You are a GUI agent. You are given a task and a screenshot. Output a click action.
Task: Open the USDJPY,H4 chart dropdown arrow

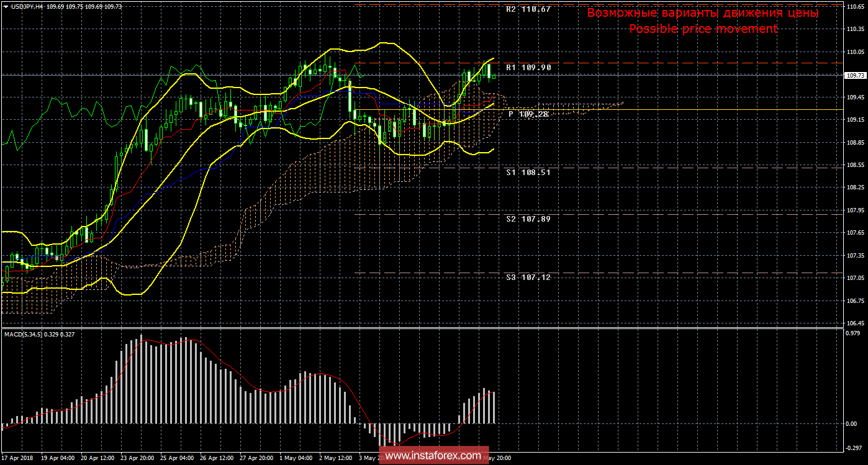5,6
